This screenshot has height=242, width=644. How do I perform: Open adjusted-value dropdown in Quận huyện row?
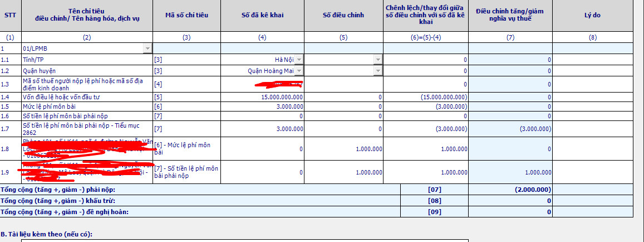[378, 71]
